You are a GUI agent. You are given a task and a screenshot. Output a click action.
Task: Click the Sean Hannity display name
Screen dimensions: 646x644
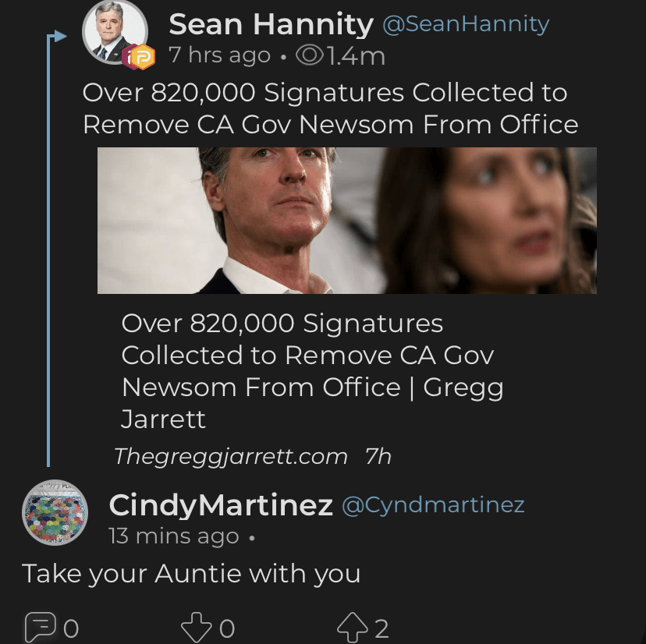[271, 25]
